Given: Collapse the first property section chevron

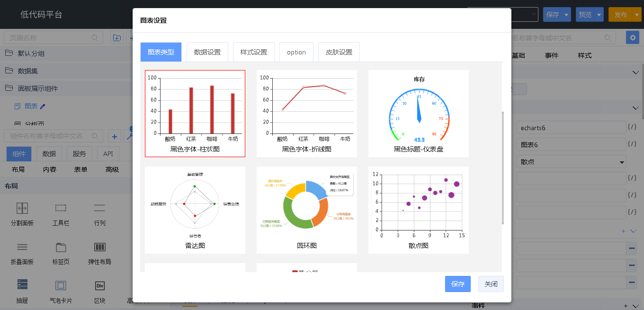Looking at the screenshot, I should (x=635, y=72).
